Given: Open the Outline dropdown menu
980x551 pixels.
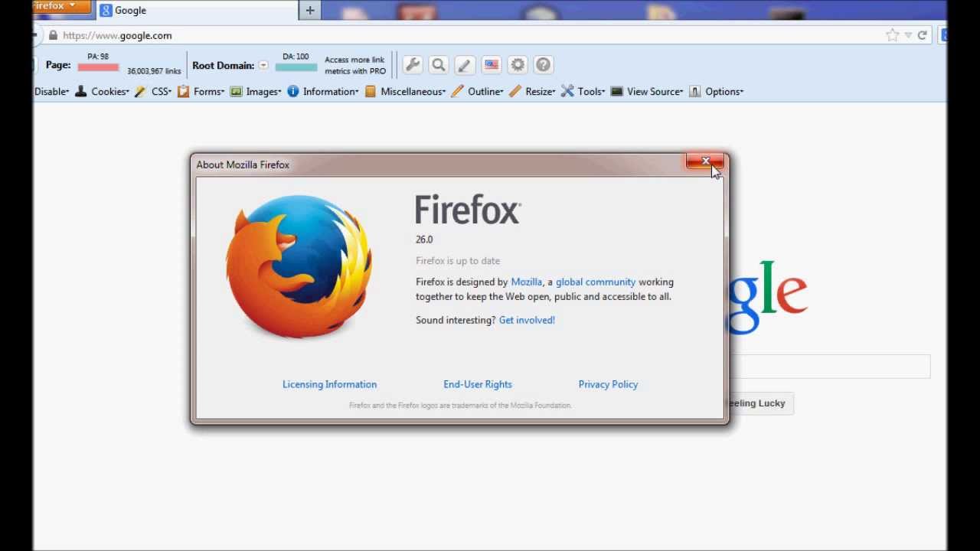Looking at the screenshot, I should [x=485, y=91].
